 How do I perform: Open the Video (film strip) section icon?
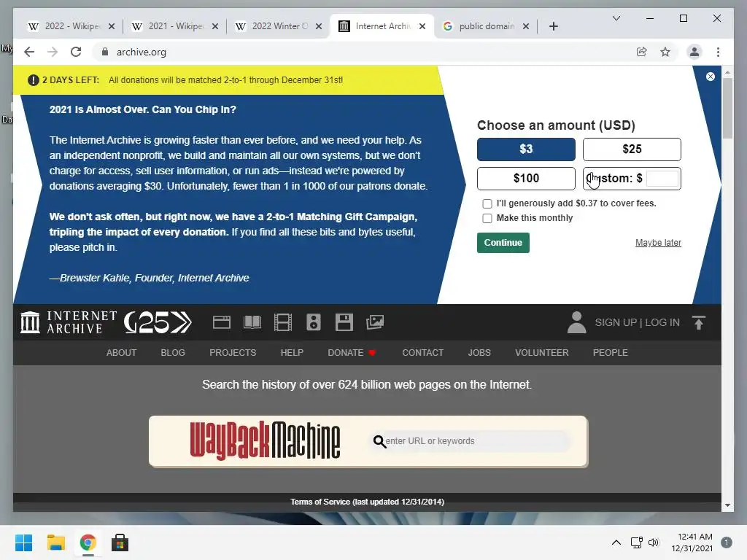(x=283, y=322)
